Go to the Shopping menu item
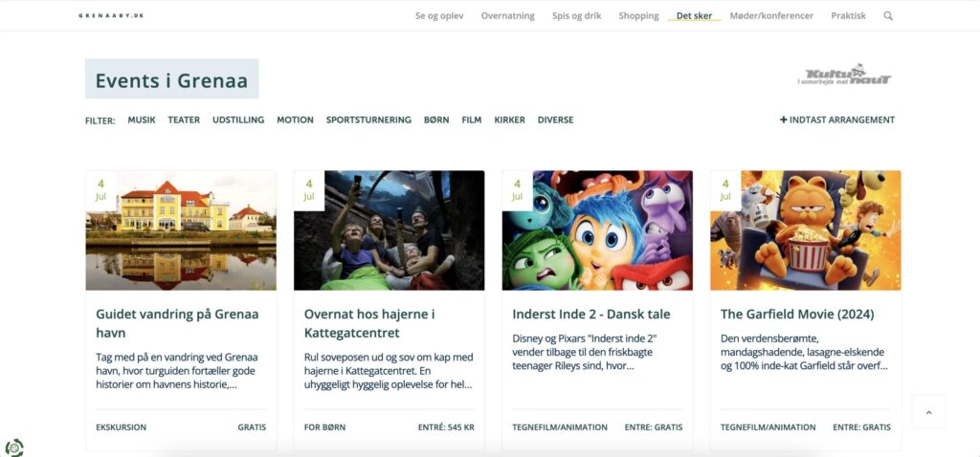 [638, 16]
